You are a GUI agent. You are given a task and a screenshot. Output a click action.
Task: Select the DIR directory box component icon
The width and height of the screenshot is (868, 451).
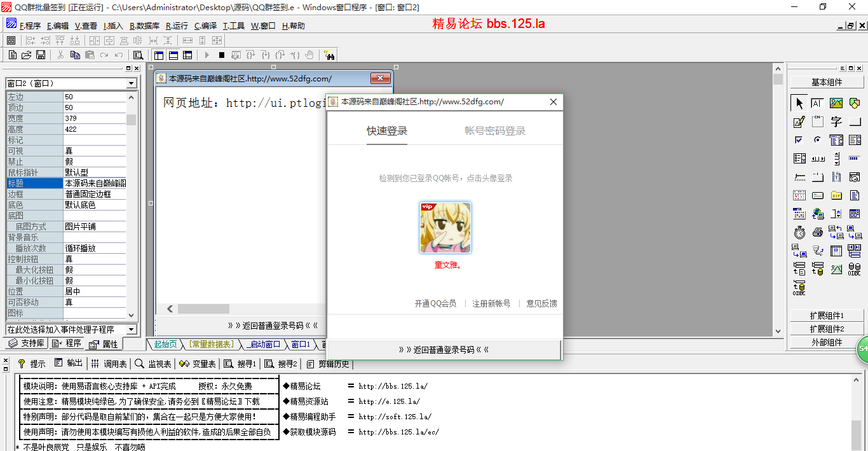pyautogui.click(x=836, y=195)
